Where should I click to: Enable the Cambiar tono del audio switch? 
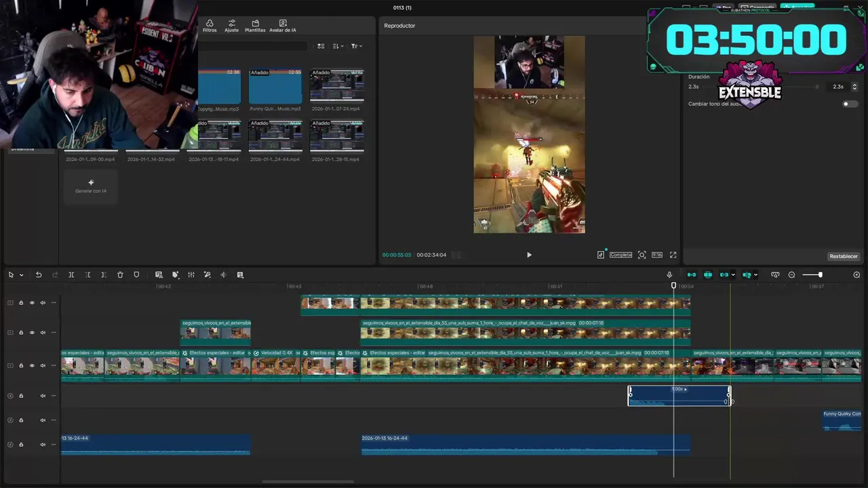(850, 104)
